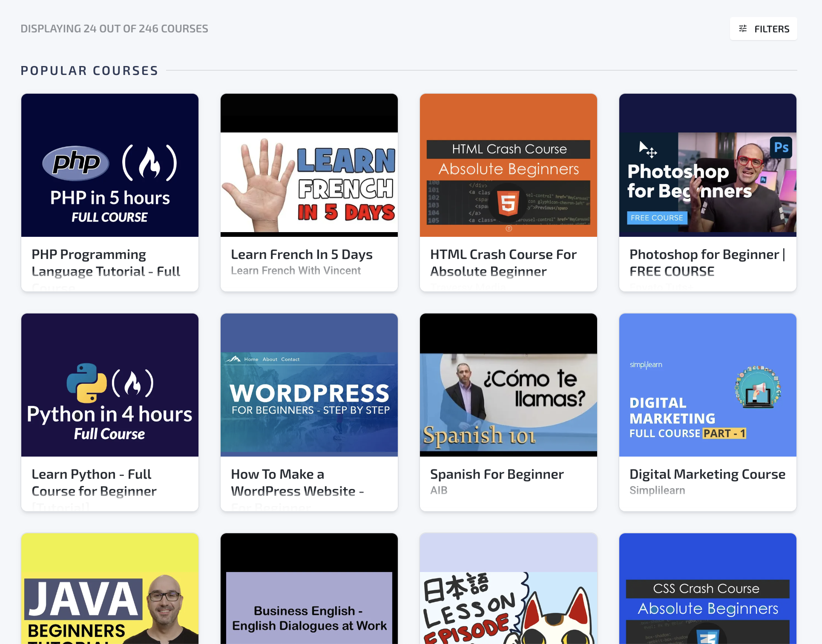Viewport: 822px width, 644px height.
Task: Select the Simplilearn author name
Action: (657, 490)
